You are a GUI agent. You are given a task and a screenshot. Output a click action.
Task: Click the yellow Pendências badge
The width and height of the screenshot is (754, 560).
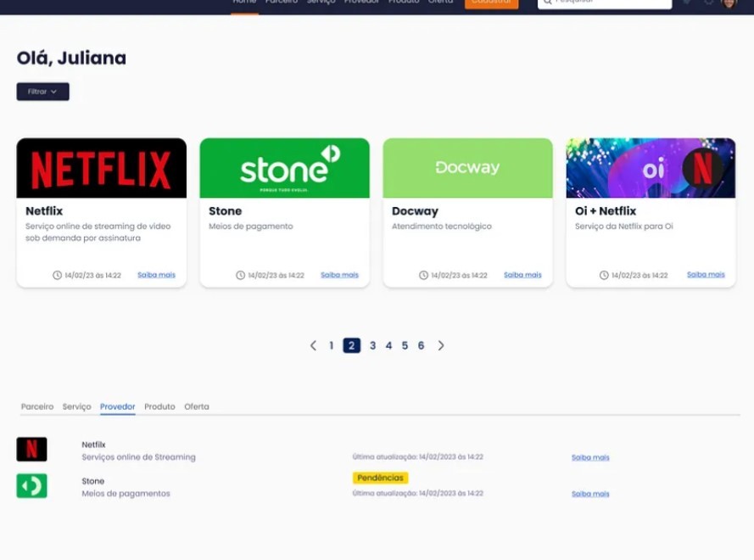pos(380,478)
